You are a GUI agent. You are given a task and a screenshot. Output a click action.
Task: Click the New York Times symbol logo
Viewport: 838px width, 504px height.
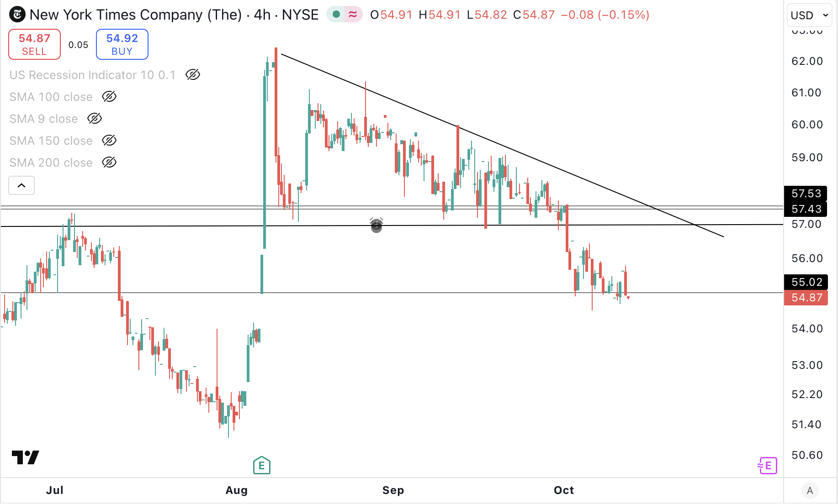[17, 15]
